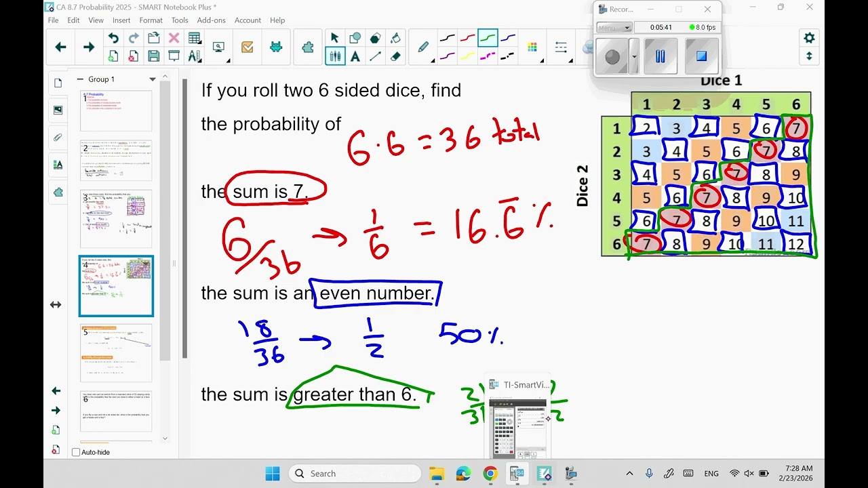Open the View Screens dropdown
Image resolution: width=868 pixels, height=488 pixels.
pos(219,47)
